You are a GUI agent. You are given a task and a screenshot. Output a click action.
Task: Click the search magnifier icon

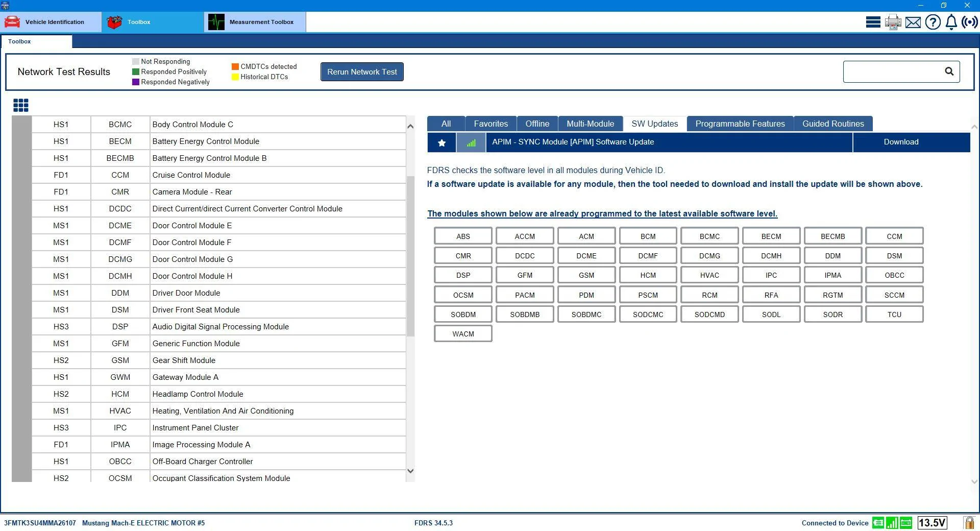coord(949,71)
